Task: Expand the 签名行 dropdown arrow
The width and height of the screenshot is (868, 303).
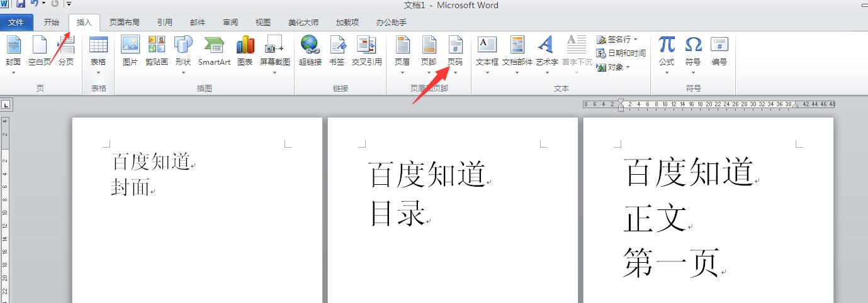Action: coord(636,39)
